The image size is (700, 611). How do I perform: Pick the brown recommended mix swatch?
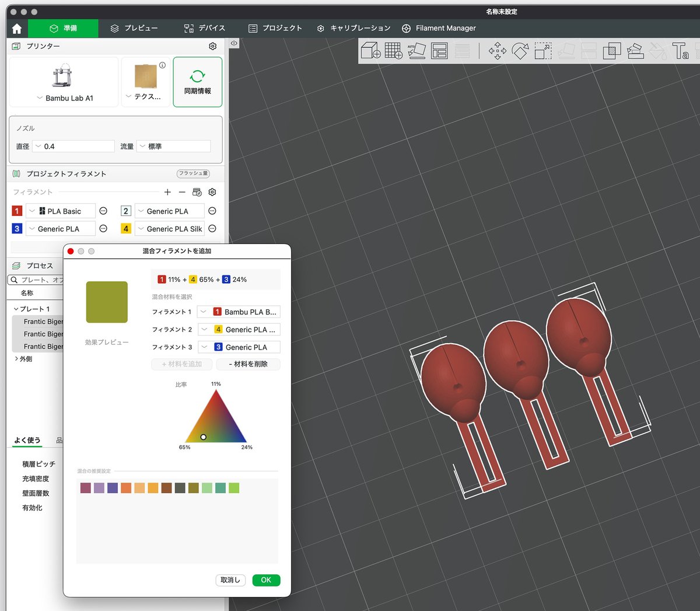pyautogui.click(x=167, y=488)
